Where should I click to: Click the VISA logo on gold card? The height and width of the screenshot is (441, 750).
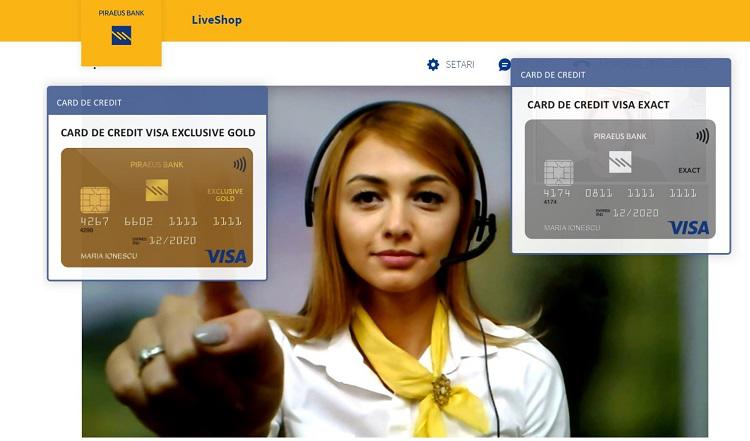click(226, 256)
